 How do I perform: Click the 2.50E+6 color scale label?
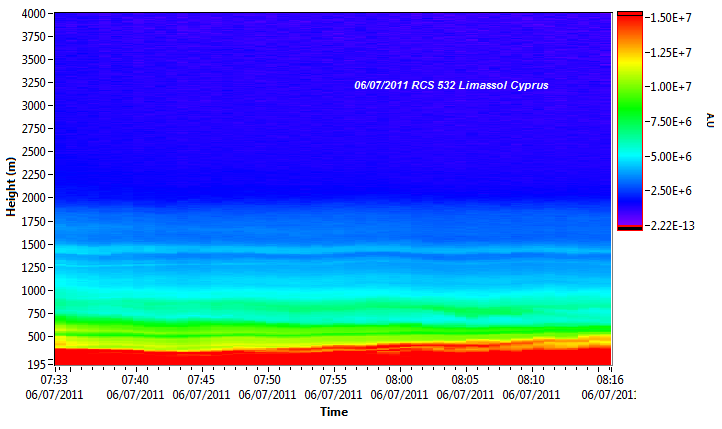click(667, 190)
